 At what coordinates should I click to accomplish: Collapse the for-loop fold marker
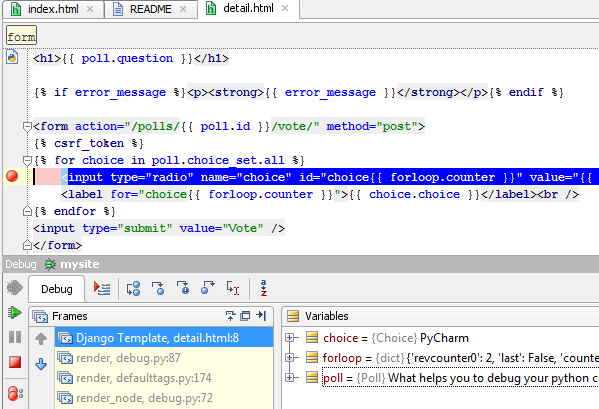coord(27,160)
